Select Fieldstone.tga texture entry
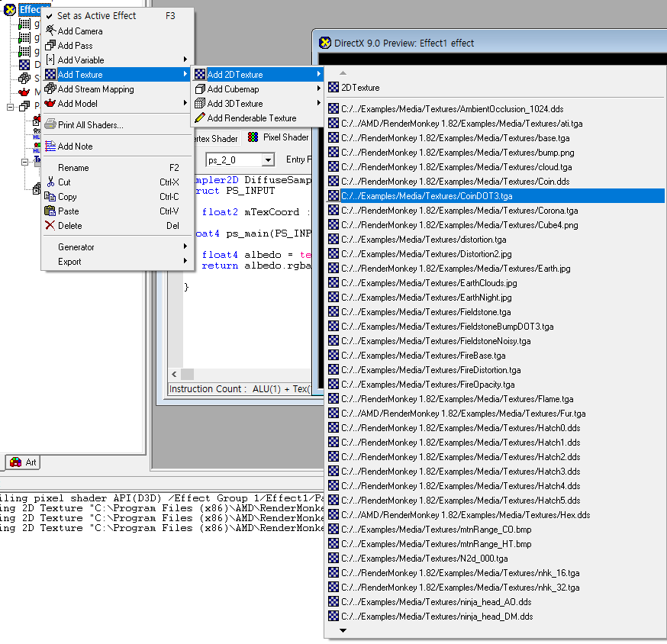This screenshot has height=644, width=667. 496,312
